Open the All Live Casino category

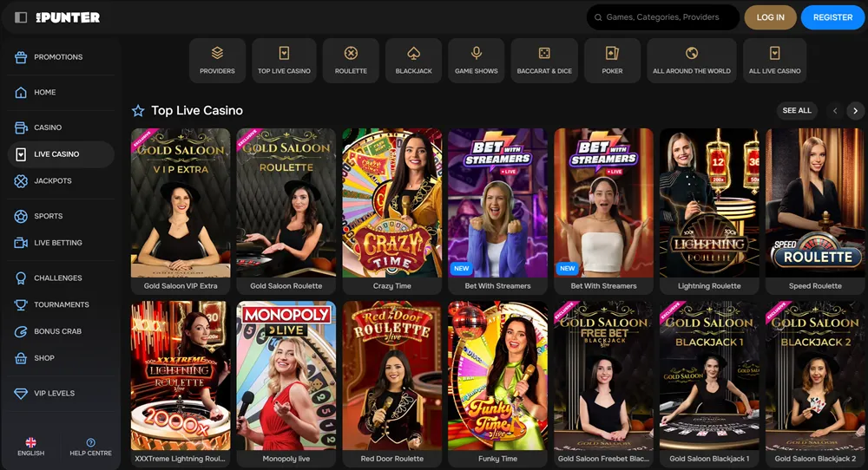(x=774, y=61)
